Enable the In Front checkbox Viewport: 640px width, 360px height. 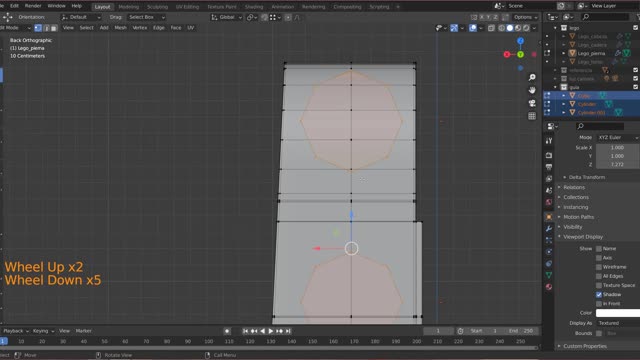tap(599, 304)
